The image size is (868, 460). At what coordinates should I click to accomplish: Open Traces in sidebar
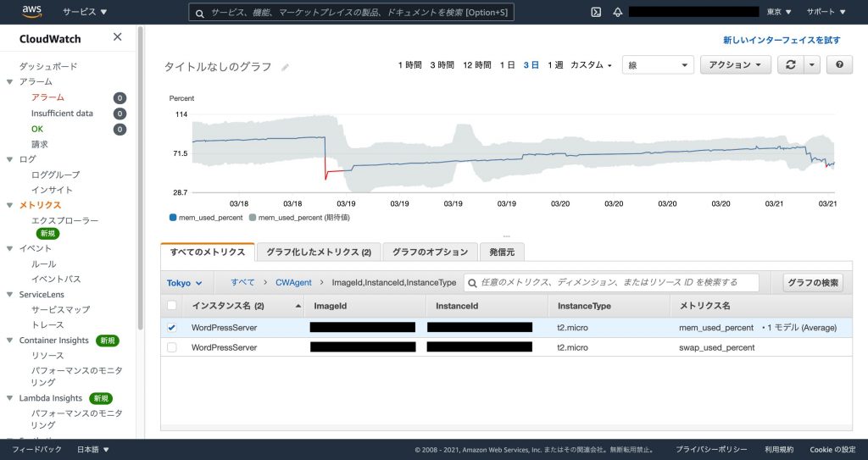coord(47,325)
